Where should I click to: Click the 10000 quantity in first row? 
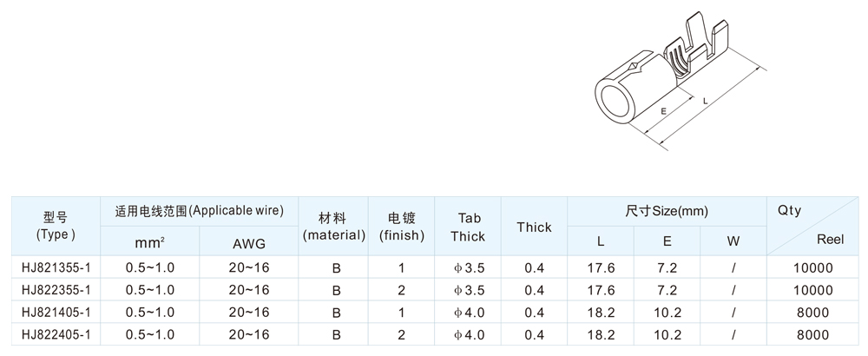[813, 267]
